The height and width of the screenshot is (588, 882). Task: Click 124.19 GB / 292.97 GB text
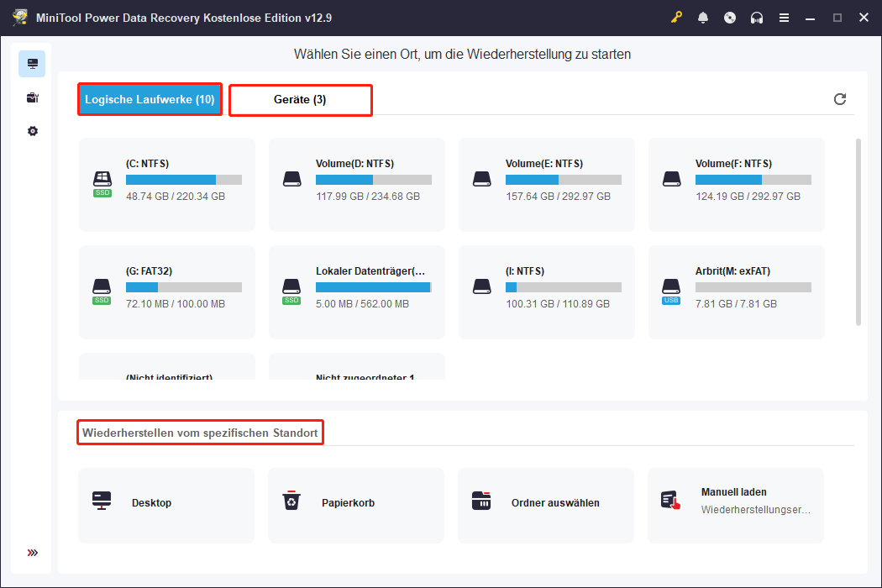[x=748, y=197]
